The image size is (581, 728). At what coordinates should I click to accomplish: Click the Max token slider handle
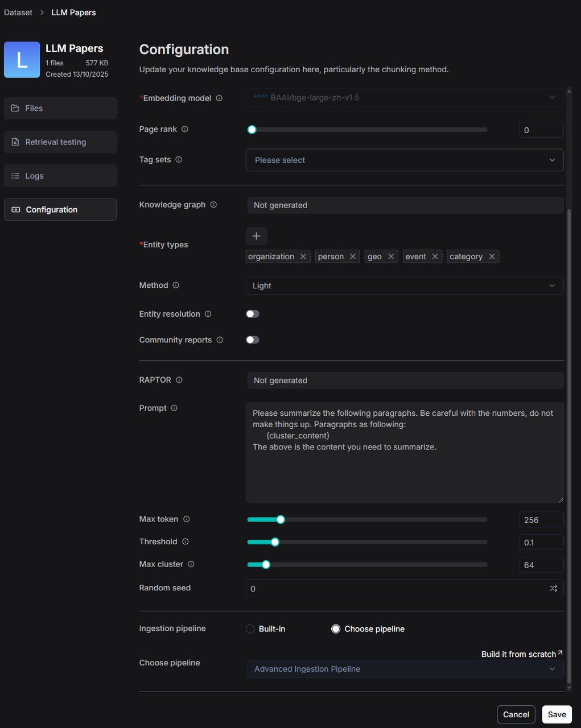tap(281, 519)
